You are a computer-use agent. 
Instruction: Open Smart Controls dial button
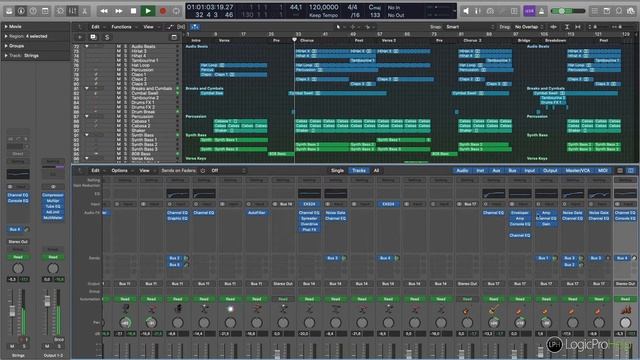[60, 11]
